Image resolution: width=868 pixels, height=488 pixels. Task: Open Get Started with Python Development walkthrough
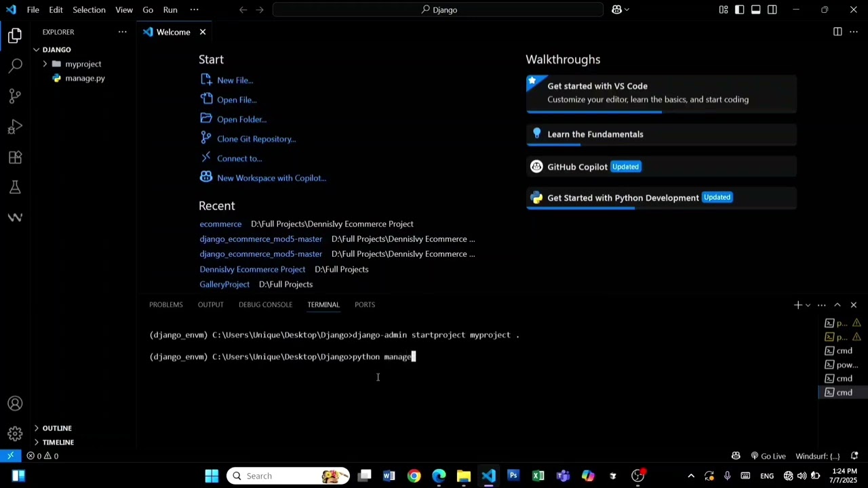661,198
